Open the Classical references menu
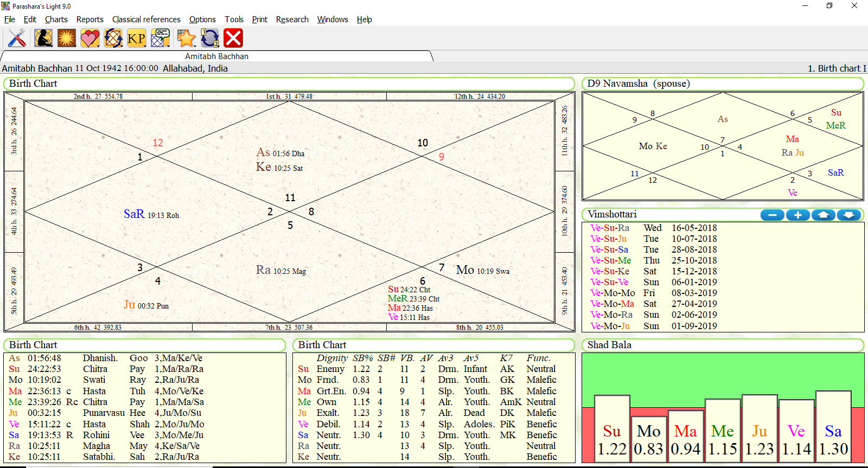This screenshot has height=468, width=868. coord(146,20)
